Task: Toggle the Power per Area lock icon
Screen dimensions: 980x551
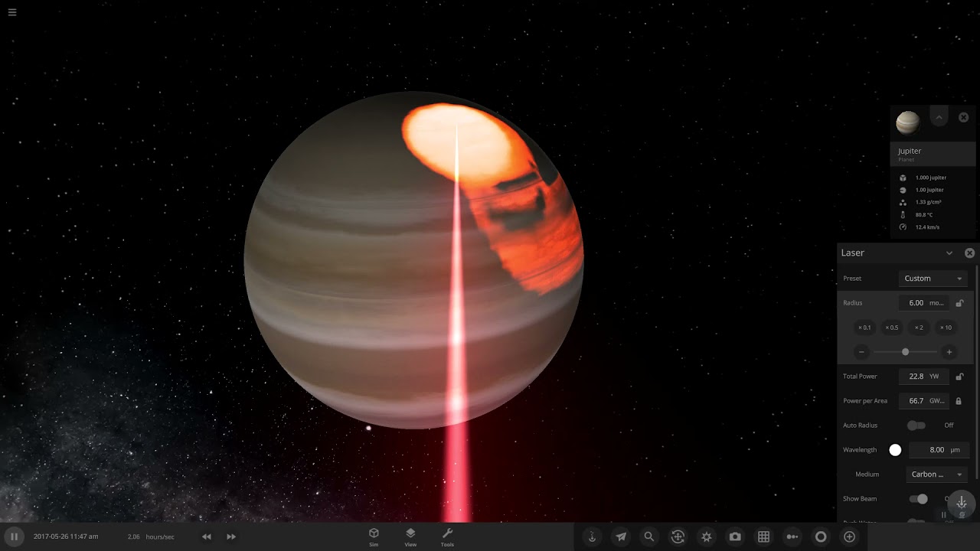Action: coord(959,401)
